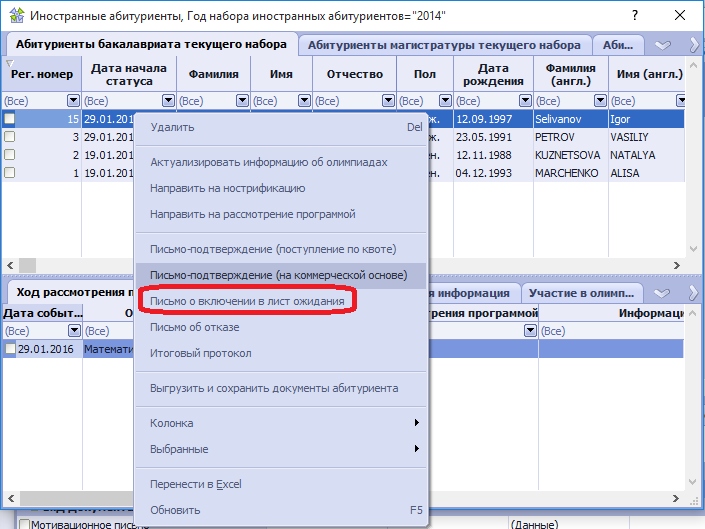Select Письмо о включении в лист ожидания

click(281, 302)
